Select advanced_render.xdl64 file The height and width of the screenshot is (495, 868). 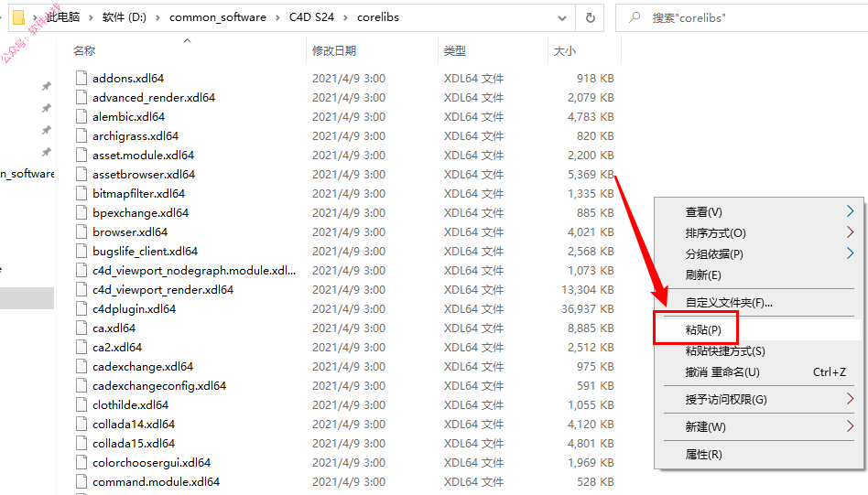[153, 97]
